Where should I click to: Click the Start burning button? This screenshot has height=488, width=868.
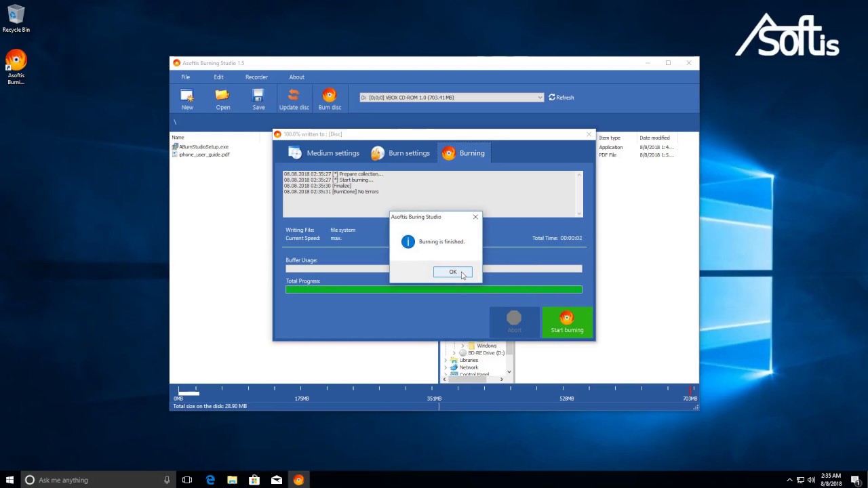(x=567, y=322)
